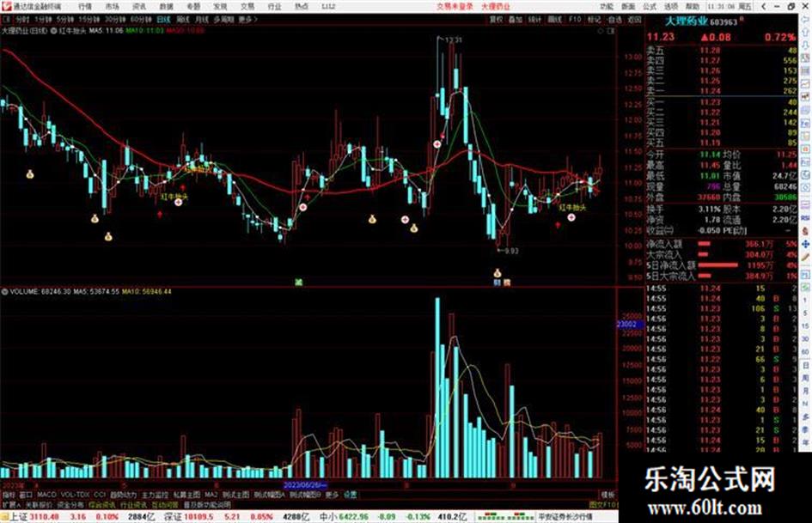The height and width of the screenshot is (523, 812).
Task: Click the 大理药业 stock name header
Action: 687,21
